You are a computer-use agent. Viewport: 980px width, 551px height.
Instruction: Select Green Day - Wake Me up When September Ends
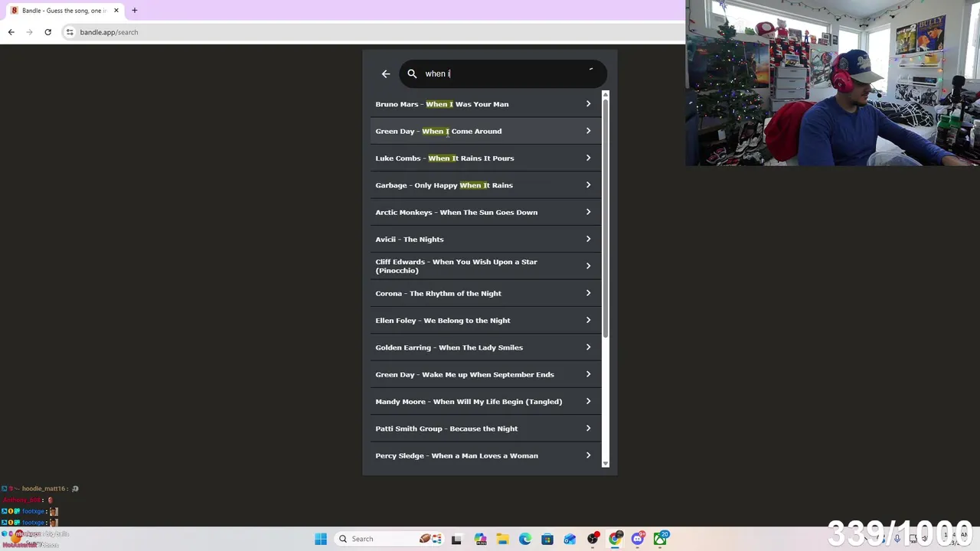pos(486,374)
